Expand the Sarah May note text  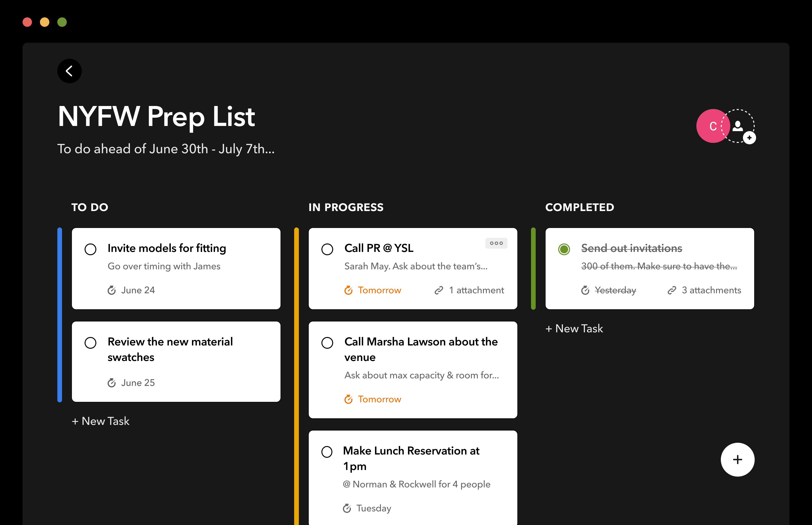click(416, 266)
